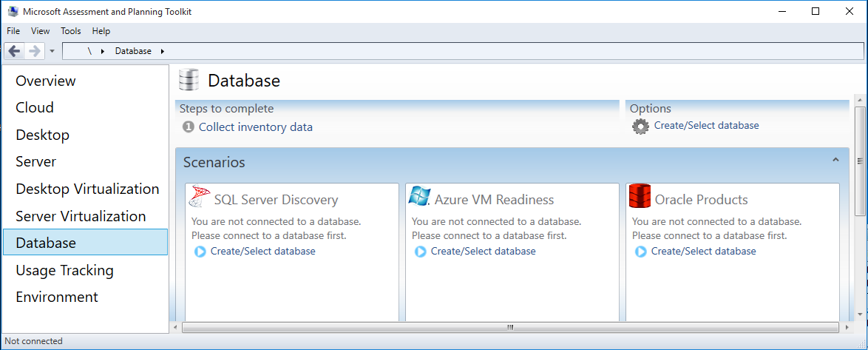Click Create/Select database in SQL Server Discovery
868x350 pixels.
click(x=263, y=252)
